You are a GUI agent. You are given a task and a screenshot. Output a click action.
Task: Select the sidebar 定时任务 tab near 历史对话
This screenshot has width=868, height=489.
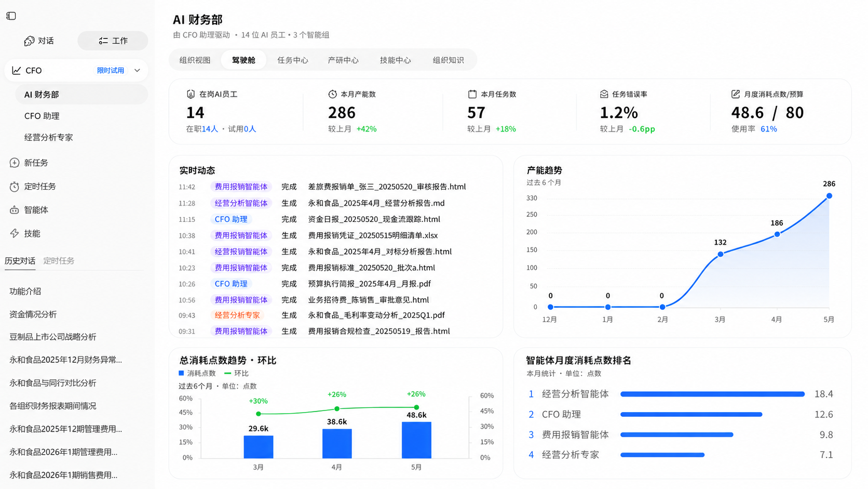click(59, 261)
